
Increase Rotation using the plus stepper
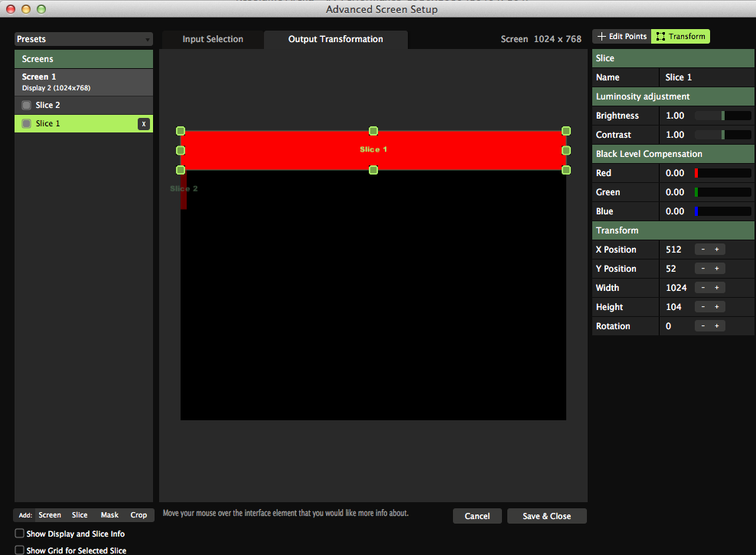(x=717, y=326)
